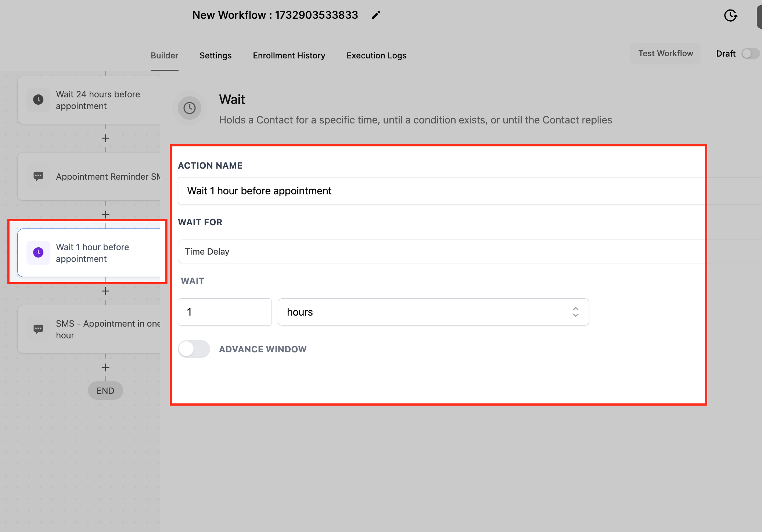Click the plus below the Wait 1 hour step
The image size is (762, 532).
point(105,291)
